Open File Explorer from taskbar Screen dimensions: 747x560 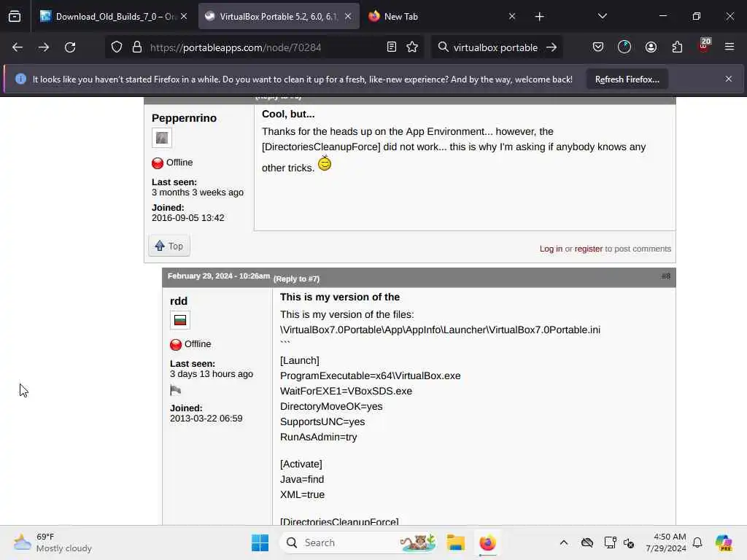(x=455, y=542)
